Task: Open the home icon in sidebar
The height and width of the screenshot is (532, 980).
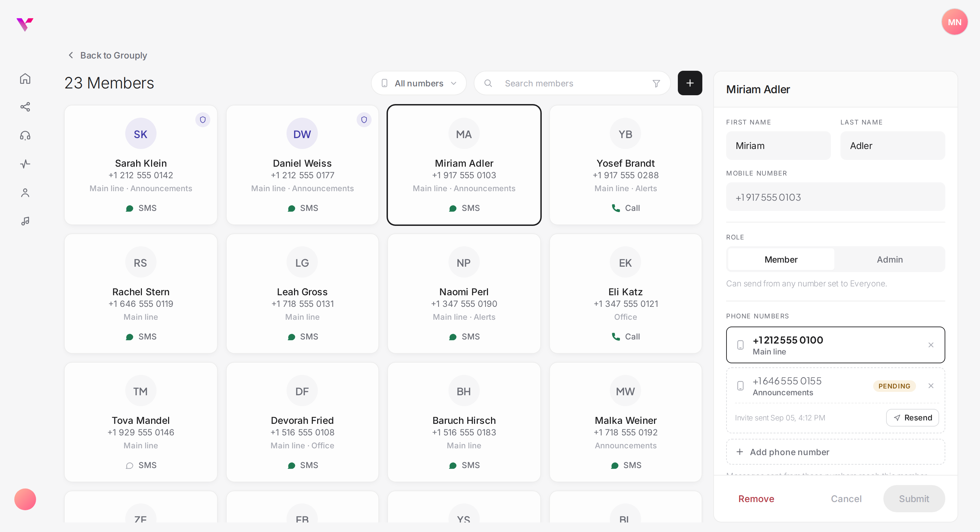Action: pos(25,79)
